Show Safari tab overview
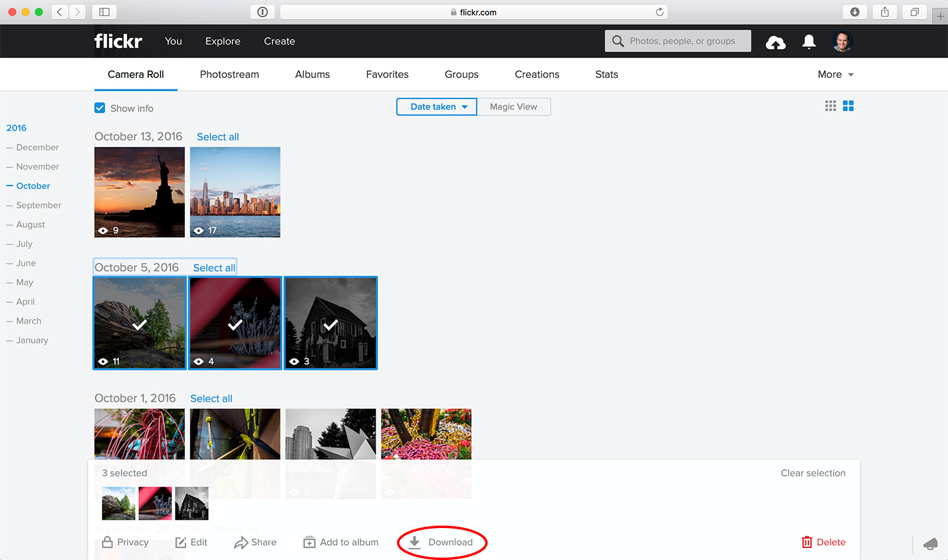948x560 pixels. pyautogui.click(x=915, y=12)
